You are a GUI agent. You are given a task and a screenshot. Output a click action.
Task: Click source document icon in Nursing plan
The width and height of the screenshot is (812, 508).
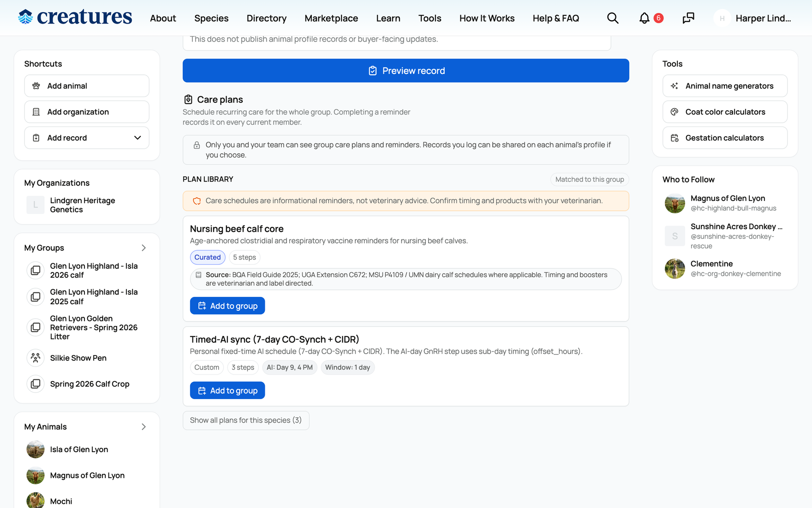pos(198,275)
